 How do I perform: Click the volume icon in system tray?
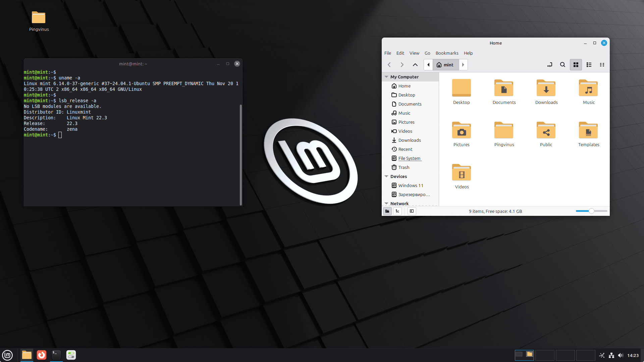tap(621, 355)
